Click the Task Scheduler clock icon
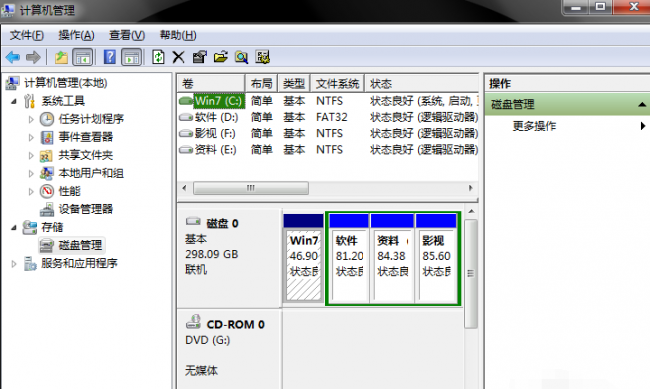 [x=47, y=119]
